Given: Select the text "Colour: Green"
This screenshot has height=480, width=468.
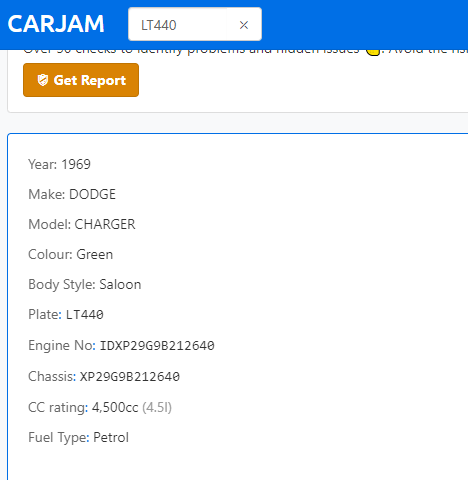Looking at the screenshot, I should [x=71, y=255].
